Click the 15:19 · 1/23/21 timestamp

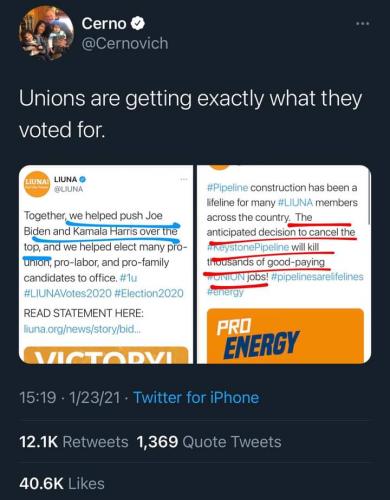(70, 398)
